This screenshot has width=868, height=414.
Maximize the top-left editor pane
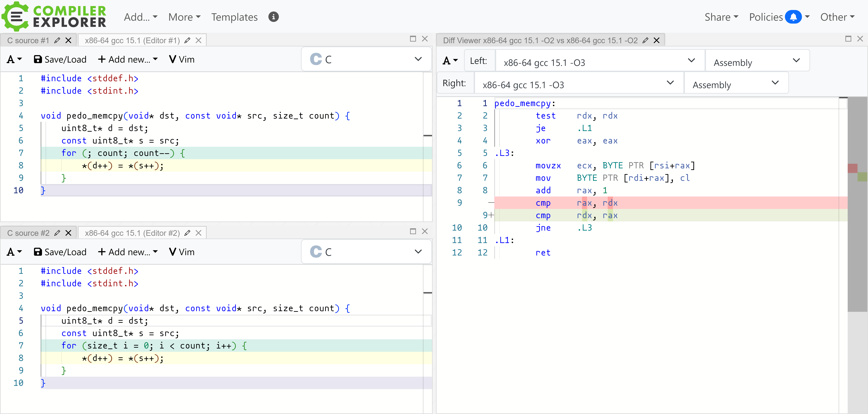tap(413, 39)
